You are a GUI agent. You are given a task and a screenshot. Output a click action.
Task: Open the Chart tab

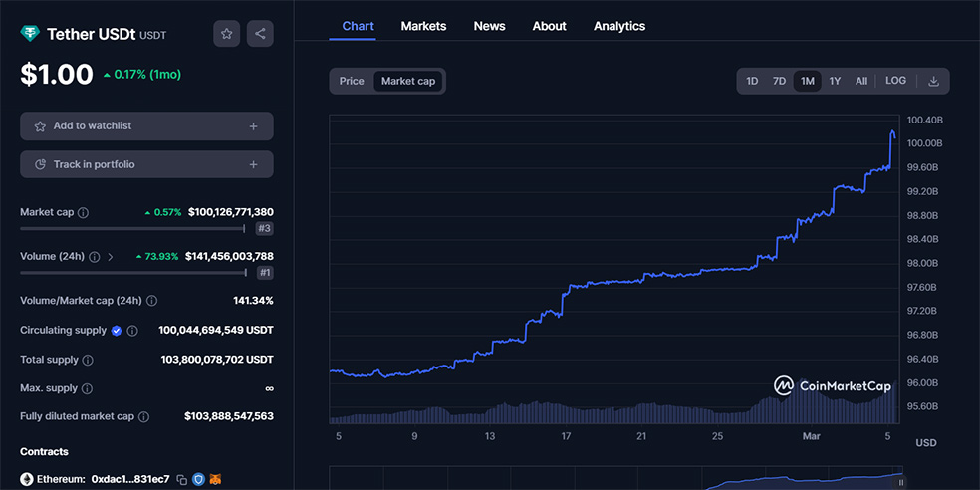(359, 26)
